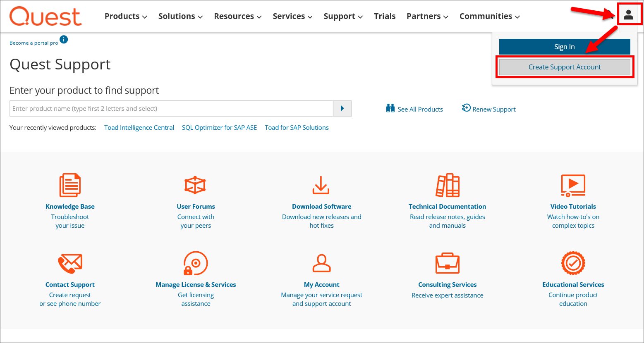Click 'Read release notes, guides and manuals' text
This screenshot has height=343, width=644.
click(447, 221)
